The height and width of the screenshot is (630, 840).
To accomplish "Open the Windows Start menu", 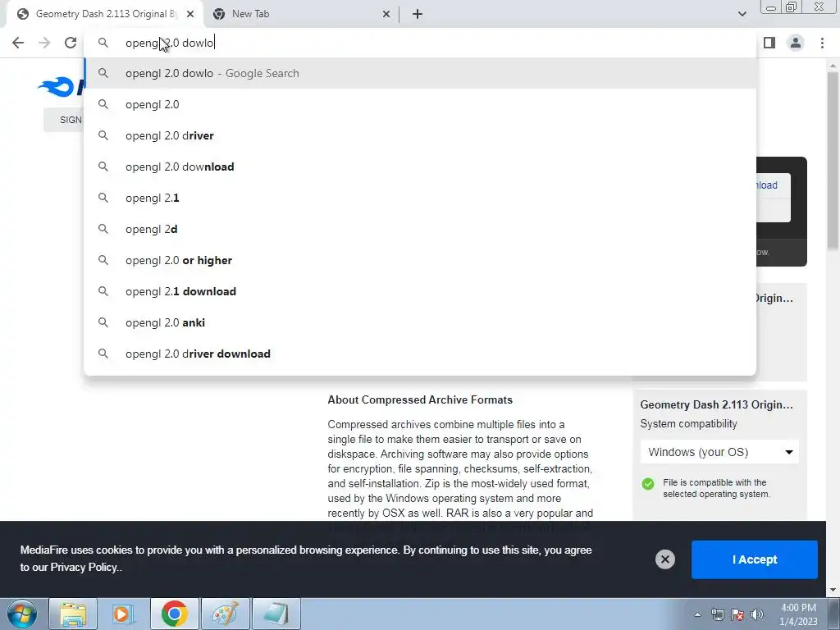I will click(x=21, y=614).
